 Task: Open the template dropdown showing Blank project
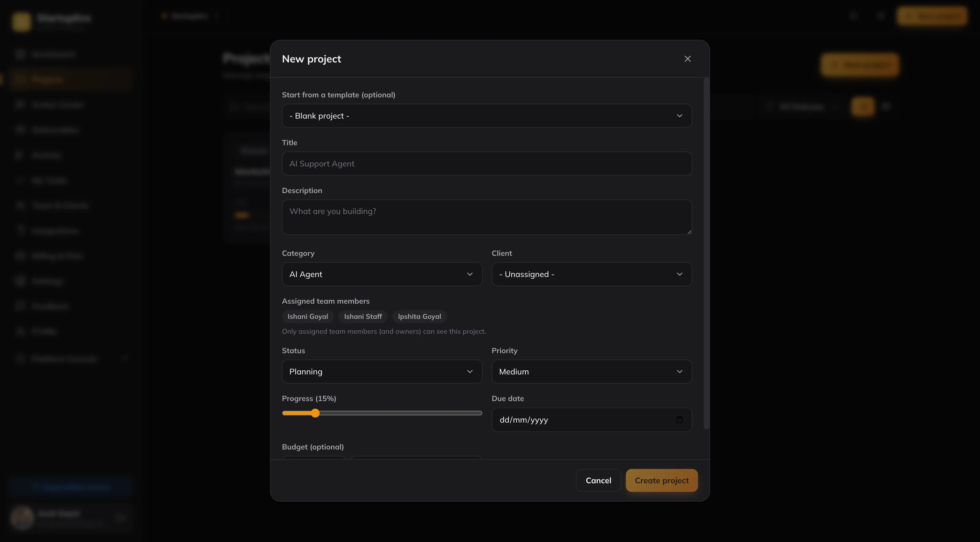pyautogui.click(x=487, y=116)
